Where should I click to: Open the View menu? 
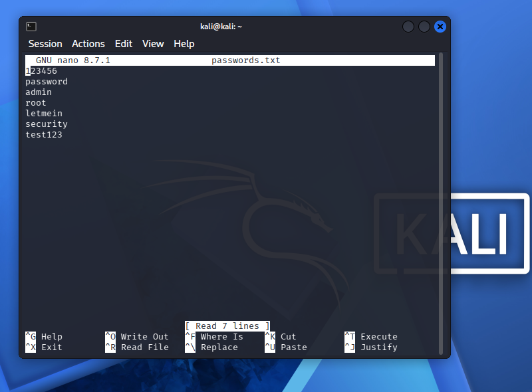[x=153, y=44]
